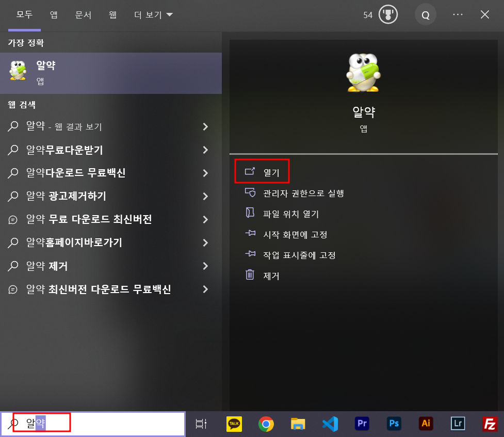Open FileZilla from the taskbar
Viewport: 504px width, 437px height.
coord(490,424)
